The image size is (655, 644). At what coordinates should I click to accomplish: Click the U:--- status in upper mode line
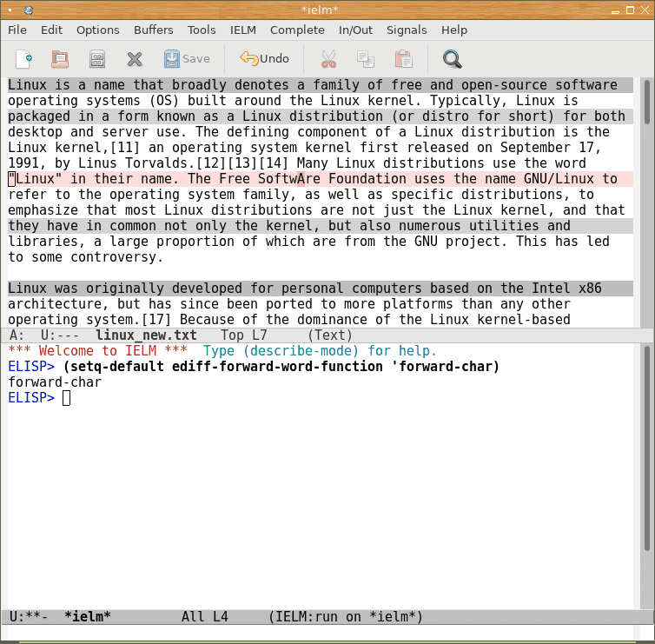[x=60, y=335]
